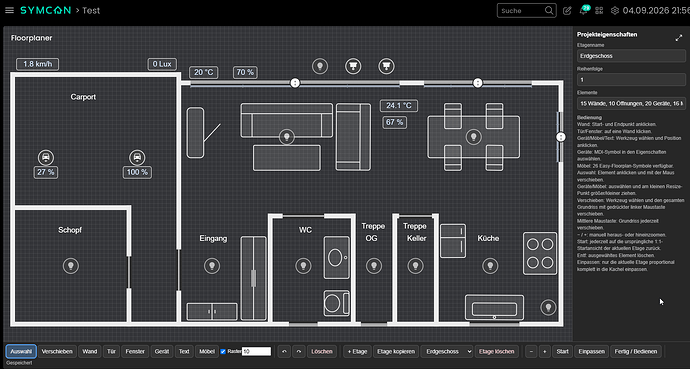Select the light bulb under Treppe OG
The image size is (690, 369).
(374, 266)
